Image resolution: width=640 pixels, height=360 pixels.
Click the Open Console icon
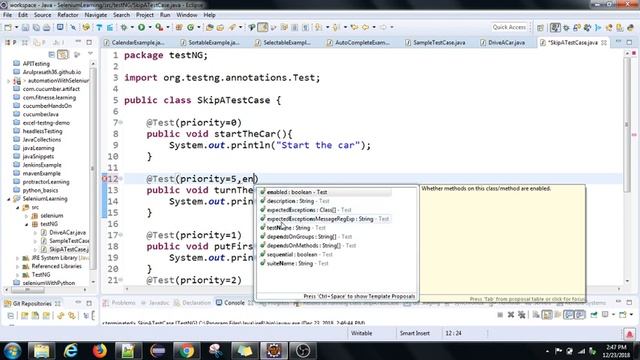click(x=623, y=315)
